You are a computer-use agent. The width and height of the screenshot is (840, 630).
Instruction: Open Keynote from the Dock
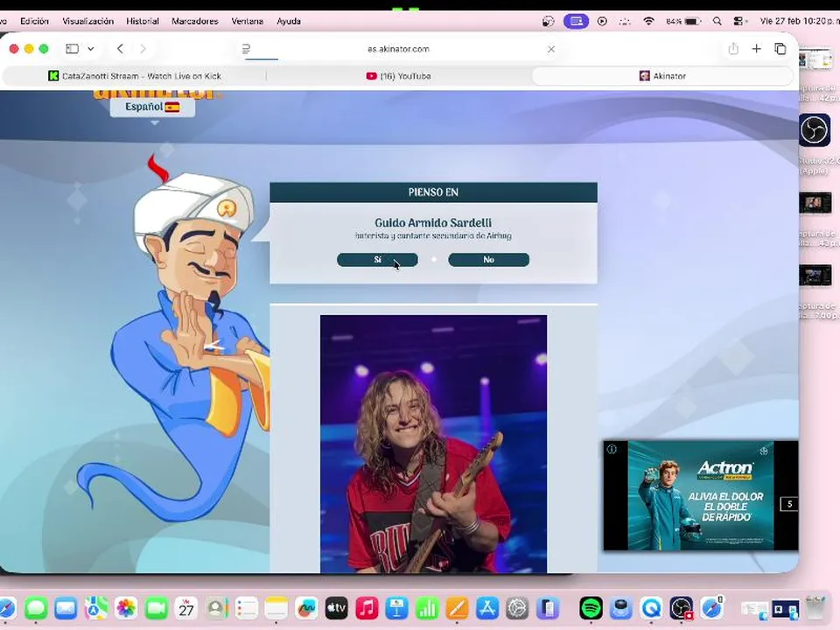(397, 609)
